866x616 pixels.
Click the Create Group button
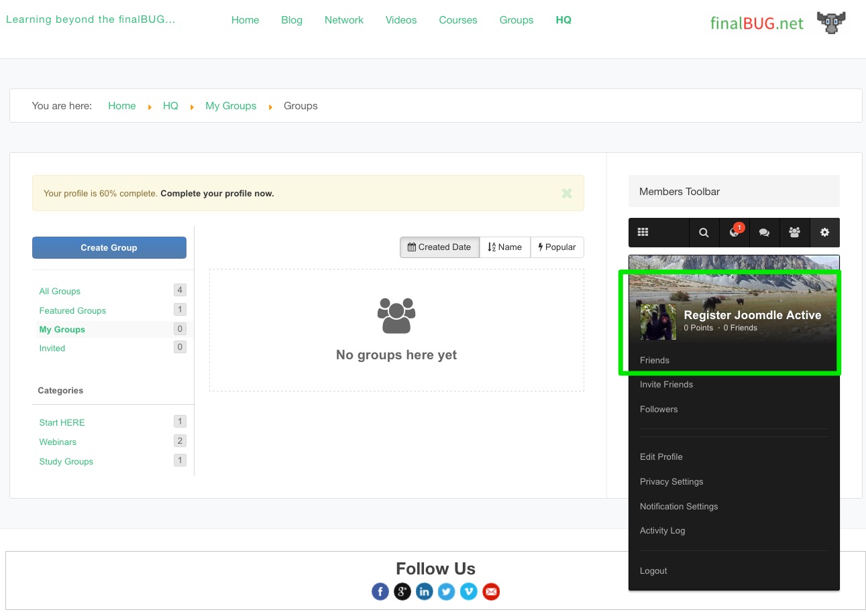coord(109,247)
